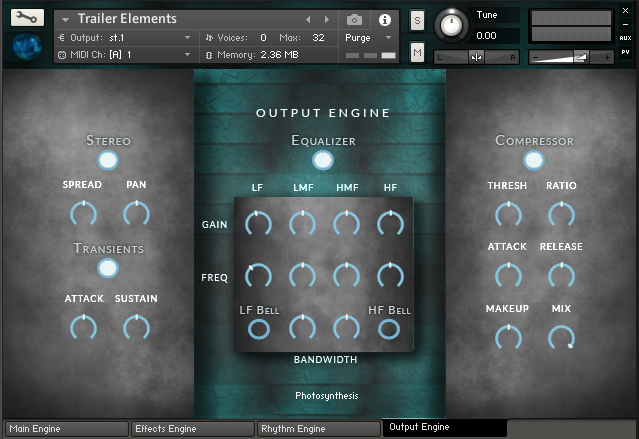Click the HF Gain knob
639x439 pixels.
click(x=390, y=224)
